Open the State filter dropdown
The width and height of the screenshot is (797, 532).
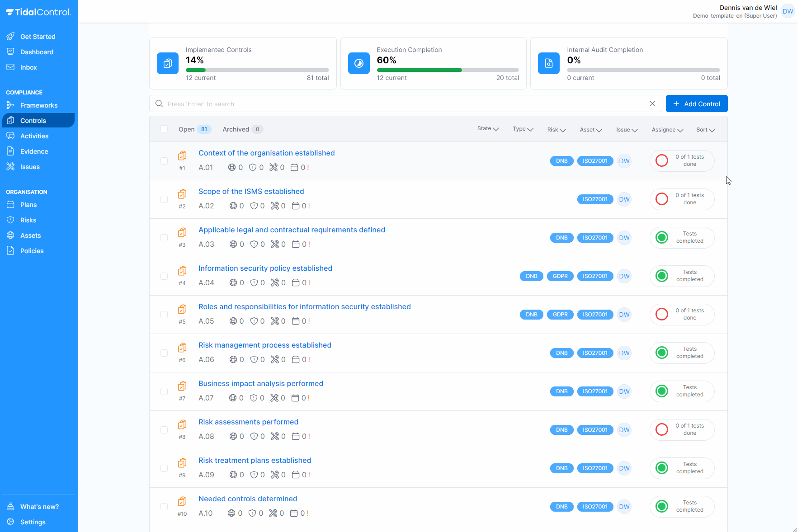[x=488, y=129]
